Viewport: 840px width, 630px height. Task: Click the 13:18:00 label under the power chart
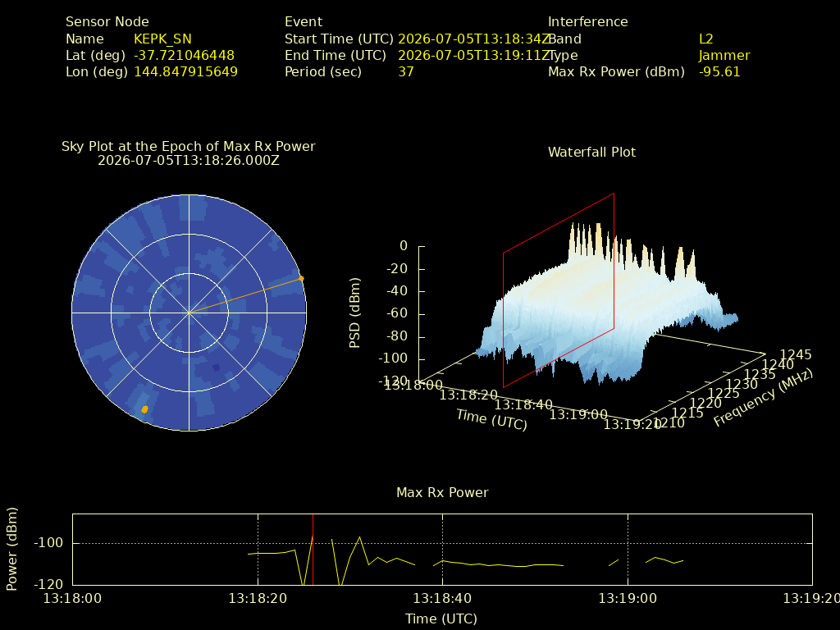(72, 598)
